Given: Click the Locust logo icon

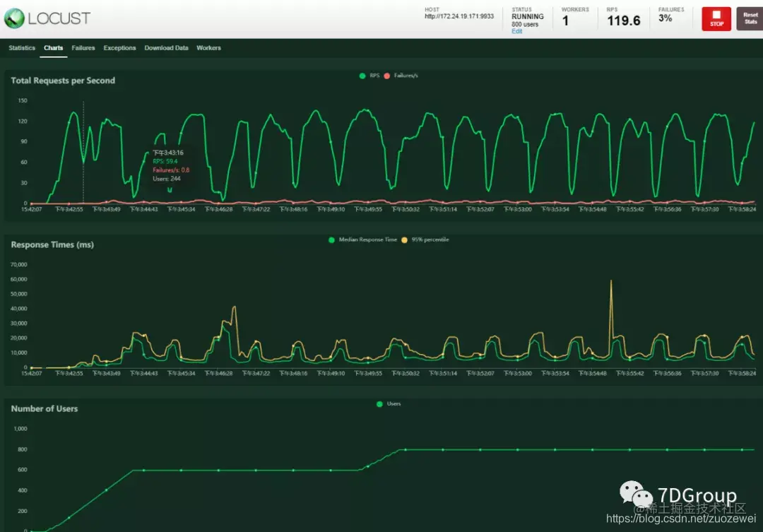Looking at the screenshot, I should click(14, 18).
